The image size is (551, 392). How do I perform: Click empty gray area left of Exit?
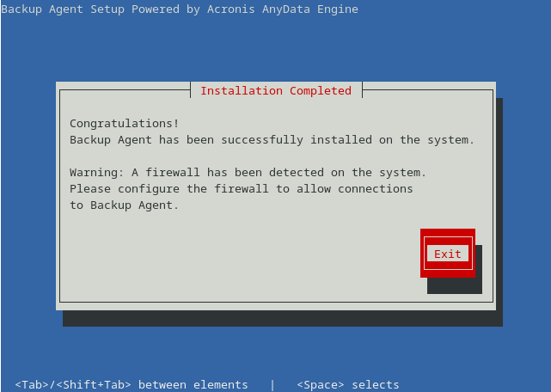(x=239, y=253)
